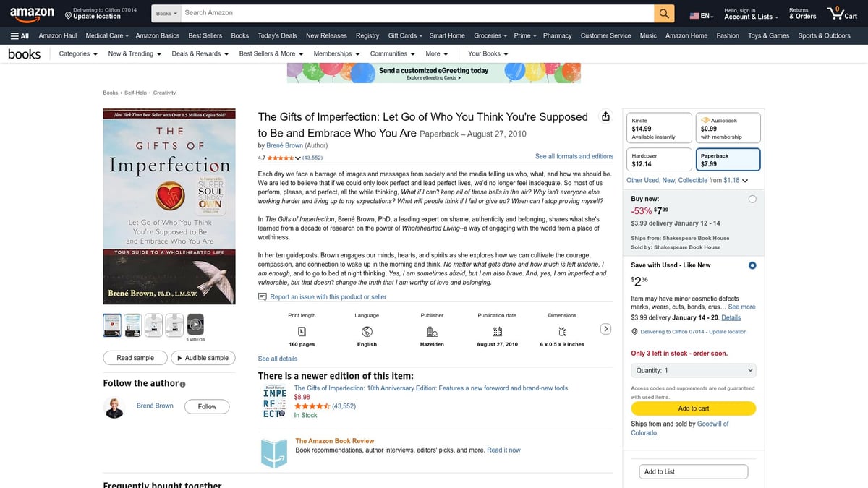Open the See all formats and editions link

point(574,156)
